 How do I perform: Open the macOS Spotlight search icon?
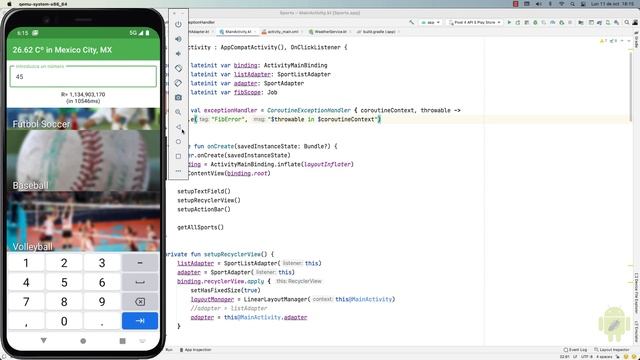572,4
